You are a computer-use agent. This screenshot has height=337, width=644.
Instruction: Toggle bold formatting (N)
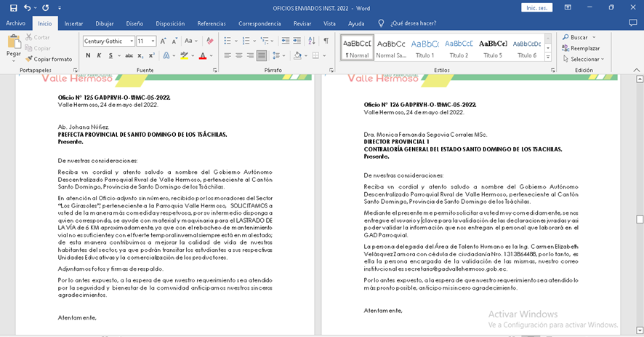coord(88,55)
